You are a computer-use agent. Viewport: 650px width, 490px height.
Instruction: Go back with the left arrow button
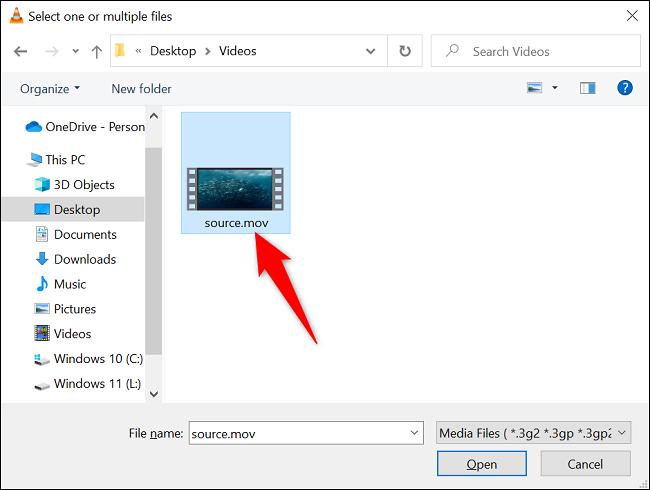pyautogui.click(x=20, y=51)
